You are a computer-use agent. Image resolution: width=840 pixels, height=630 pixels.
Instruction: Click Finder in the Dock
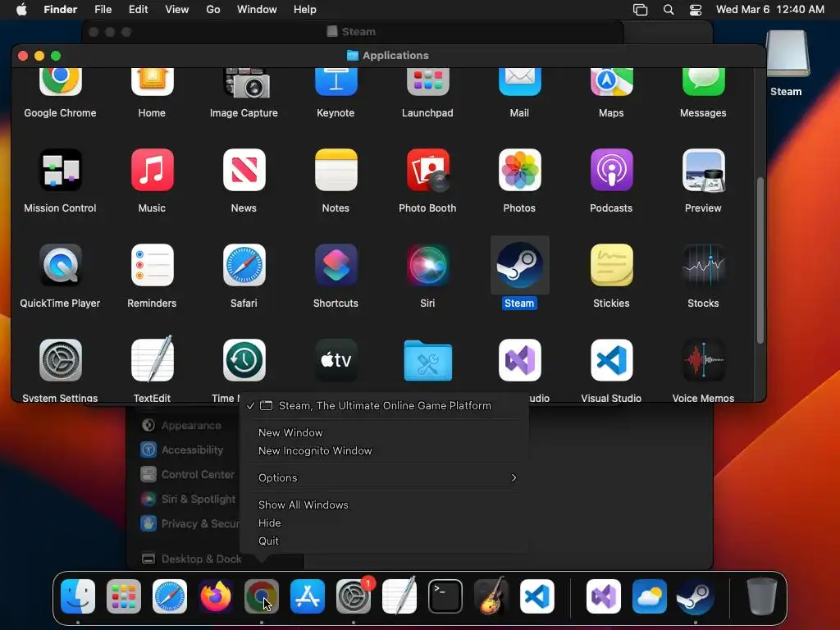coord(78,596)
